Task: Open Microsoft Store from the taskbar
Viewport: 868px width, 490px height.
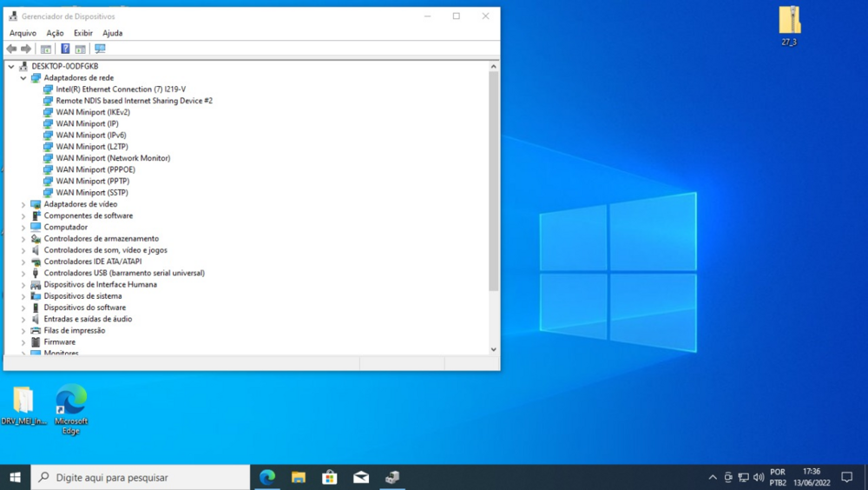Action: (x=330, y=477)
